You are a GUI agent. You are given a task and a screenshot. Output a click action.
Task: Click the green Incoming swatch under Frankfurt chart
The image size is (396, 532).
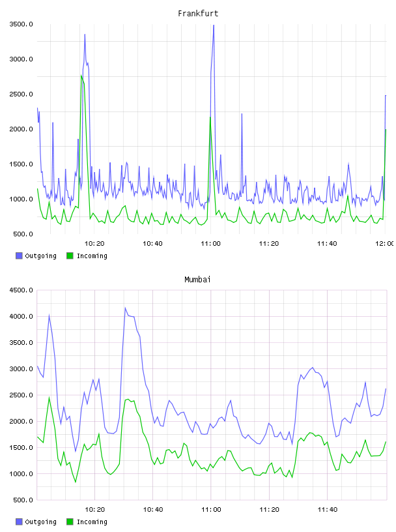[x=70, y=256]
